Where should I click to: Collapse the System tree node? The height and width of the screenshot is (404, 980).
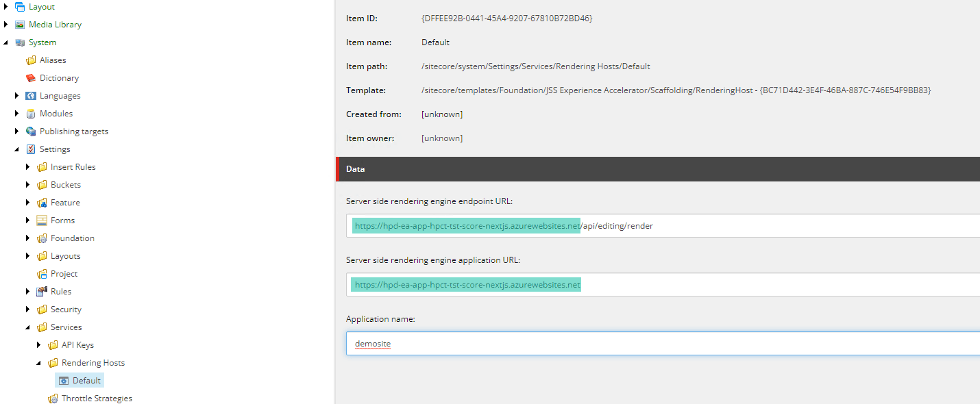click(5, 42)
